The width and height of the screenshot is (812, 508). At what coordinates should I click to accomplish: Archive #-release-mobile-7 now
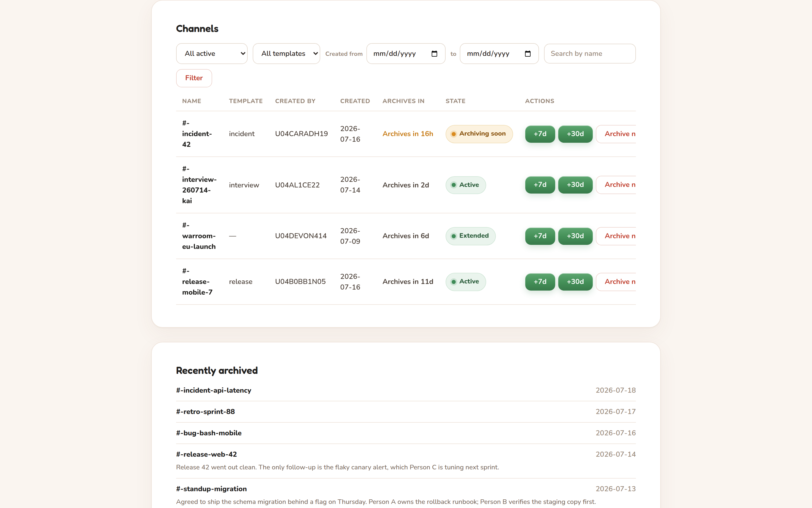(616, 281)
